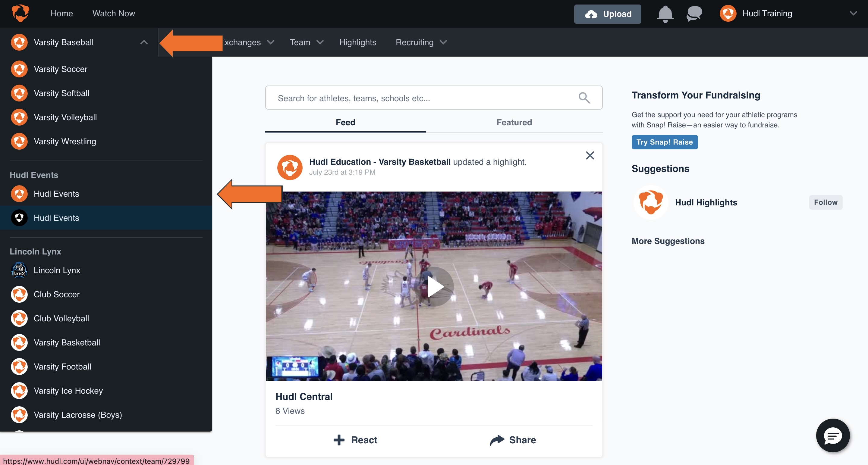Follow Hudl Highlights
The width and height of the screenshot is (868, 465).
click(826, 202)
